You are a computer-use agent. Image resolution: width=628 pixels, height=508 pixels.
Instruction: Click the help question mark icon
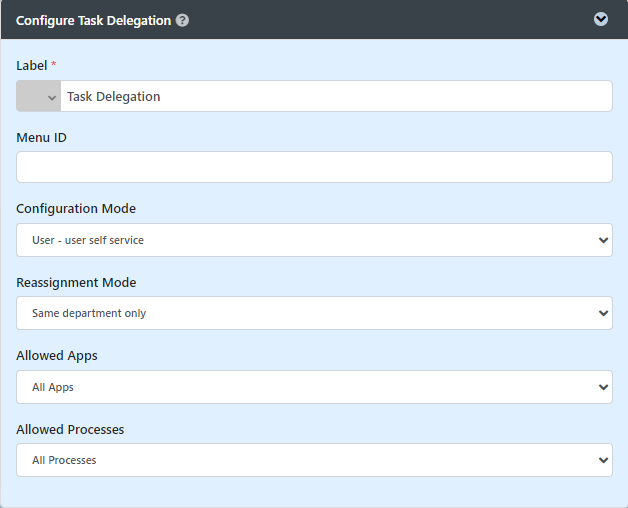pyautogui.click(x=183, y=20)
